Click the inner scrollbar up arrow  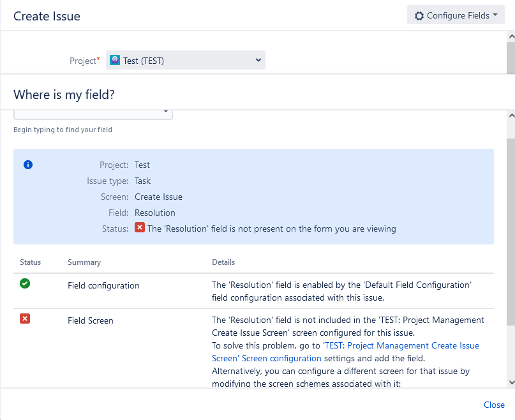(510, 116)
